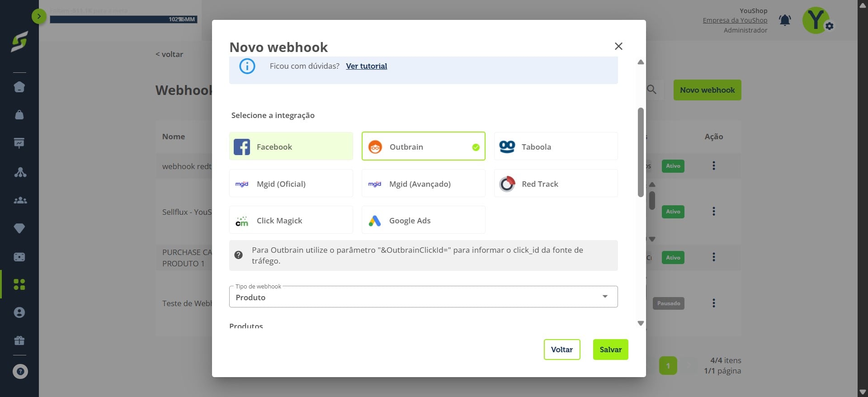The image size is (868, 397).
Task: Open the help icon in the sidebar
Action: click(x=20, y=372)
